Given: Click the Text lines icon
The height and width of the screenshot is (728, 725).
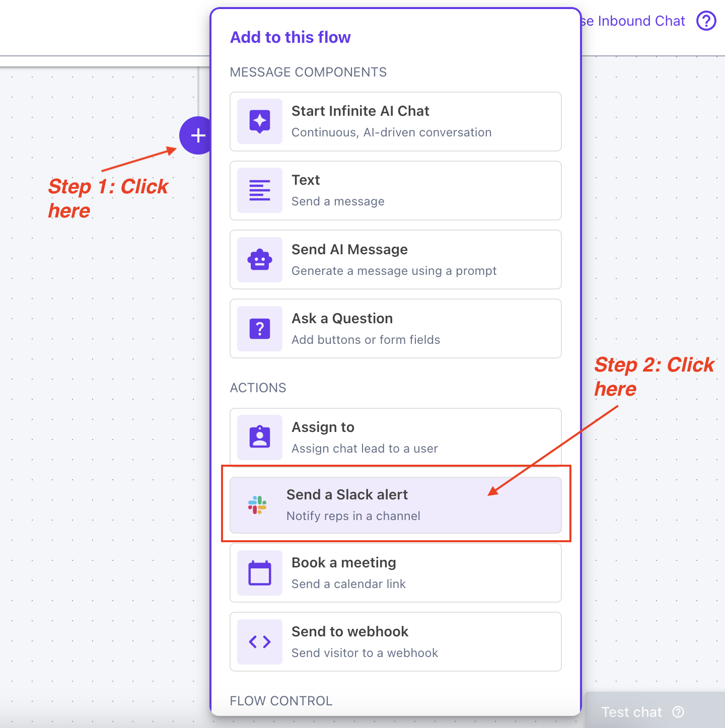Looking at the screenshot, I should tap(260, 190).
